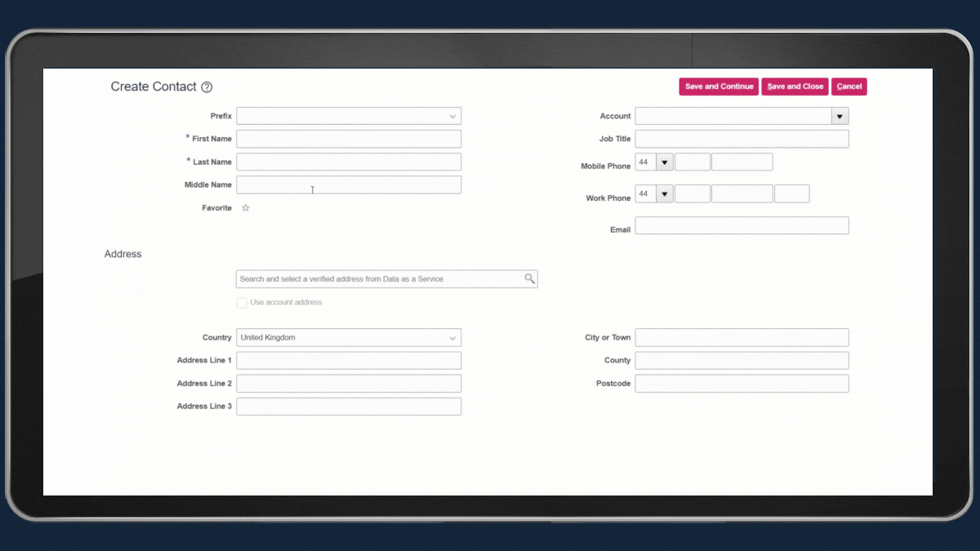Screen dimensions: 980x551
Task: Click into the Last Name field
Action: click(x=349, y=162)
